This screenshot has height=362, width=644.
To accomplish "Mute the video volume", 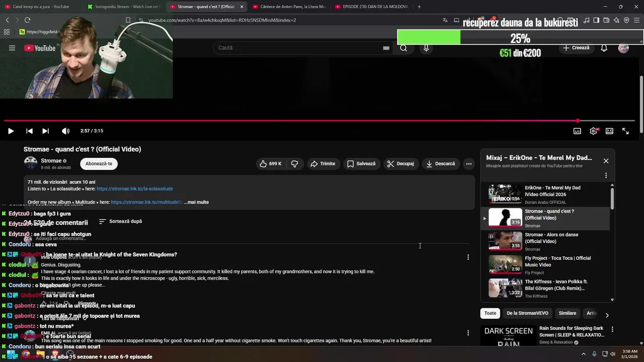I will tap(65, 131).
